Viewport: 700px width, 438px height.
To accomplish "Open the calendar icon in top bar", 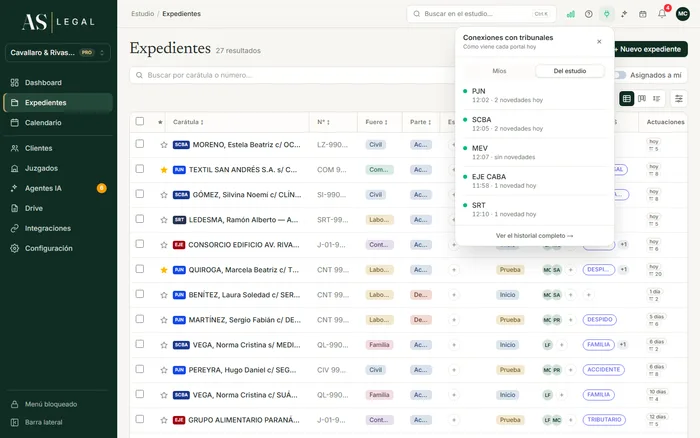I will point(642,14).
